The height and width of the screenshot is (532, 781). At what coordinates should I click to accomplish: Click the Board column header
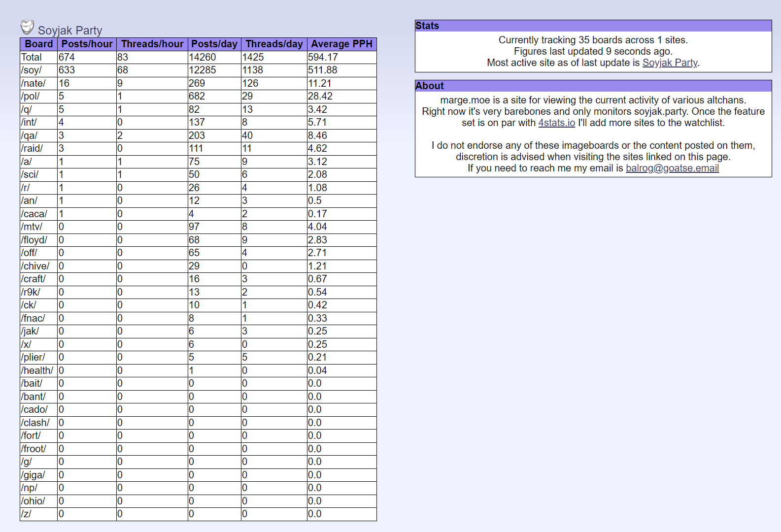click(38, 44)
